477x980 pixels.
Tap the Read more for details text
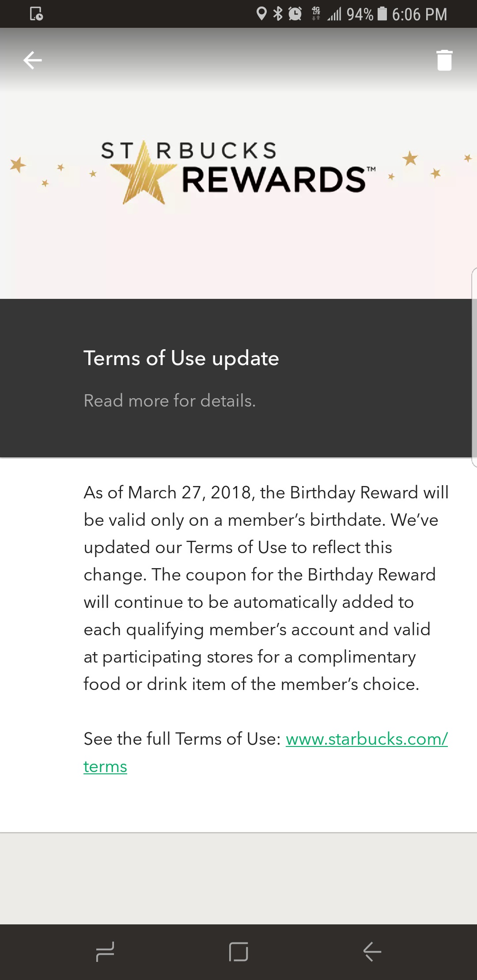pyautogui.click(x=170, y=401)
